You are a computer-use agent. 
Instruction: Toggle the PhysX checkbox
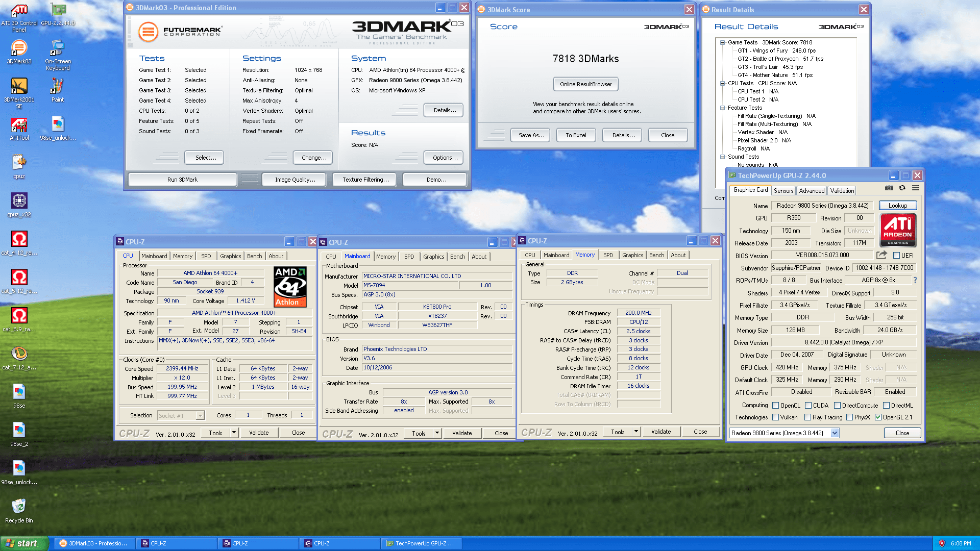click(x=849, y=417)
